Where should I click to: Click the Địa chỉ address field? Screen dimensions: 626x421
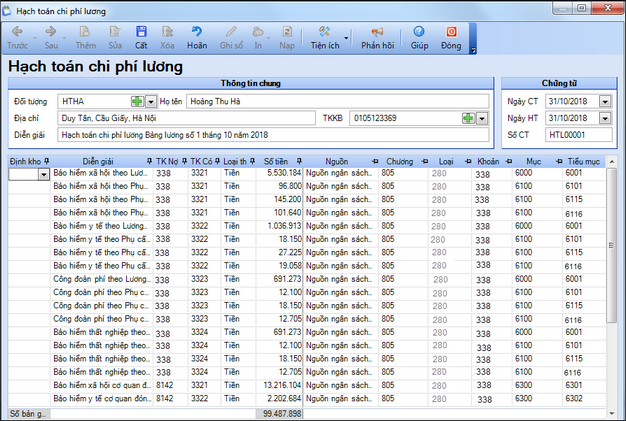click(x=186, y=118)
